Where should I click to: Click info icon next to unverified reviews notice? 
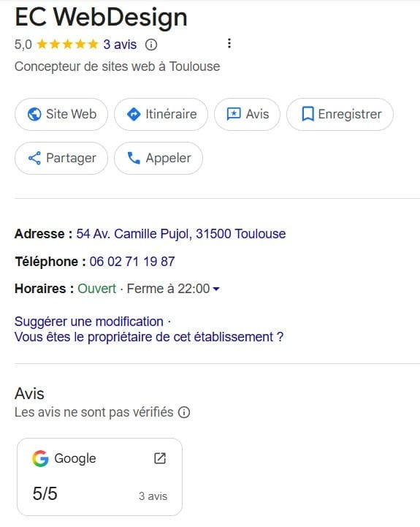coord(184,412)
